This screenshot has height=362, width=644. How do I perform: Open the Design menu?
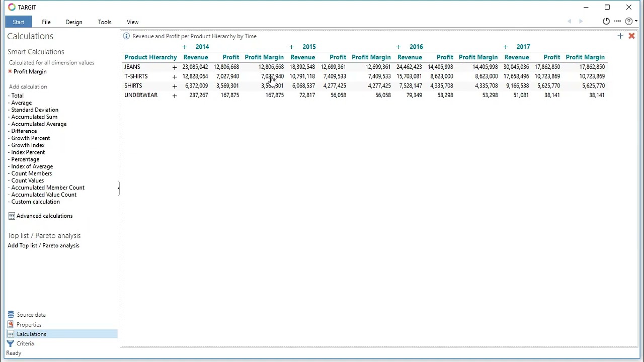(x=74, y=22)
